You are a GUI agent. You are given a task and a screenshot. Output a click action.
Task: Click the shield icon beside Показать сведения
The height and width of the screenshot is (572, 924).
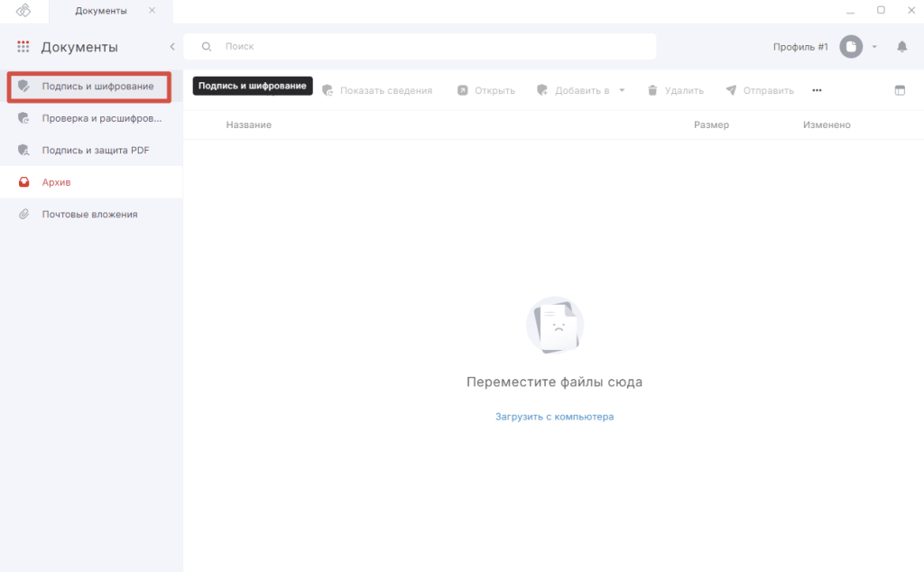328,90
